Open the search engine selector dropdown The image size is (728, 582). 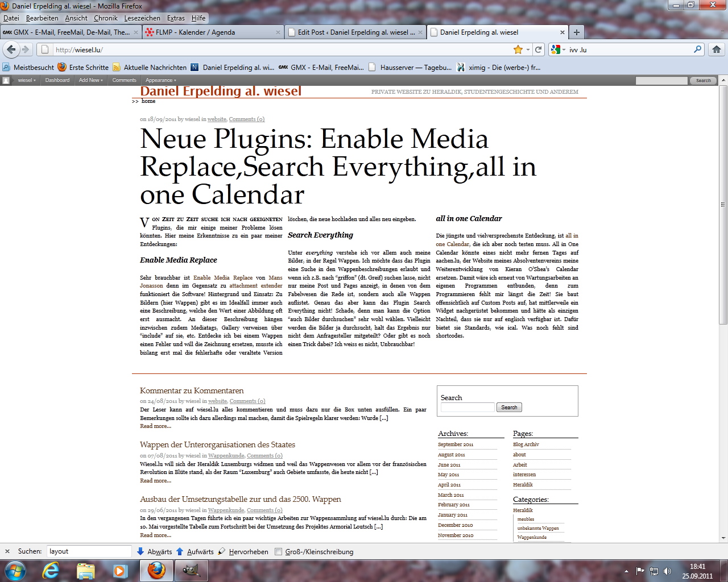tap(559, 49)
